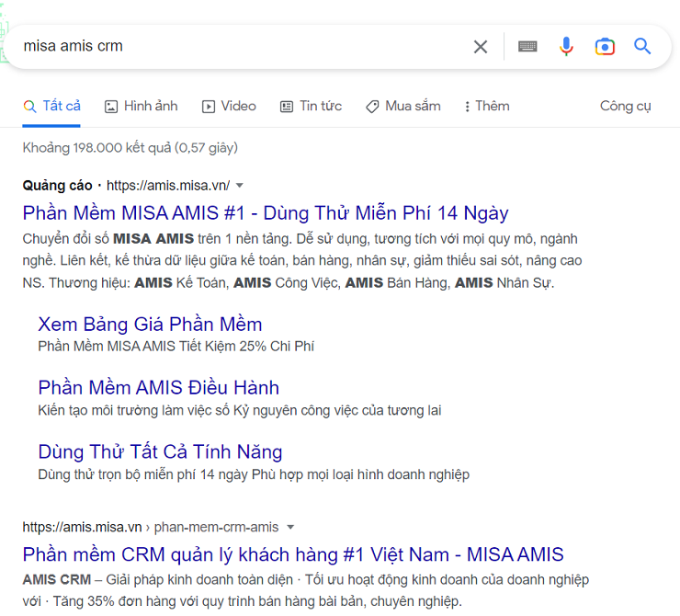Open ad link 'Phần Mềm MISA AMIS #1 - Dùng Thử Miễn Phí 14 Ngày'
This screenshot has width=680, height=616.
[x=266, y=213]
